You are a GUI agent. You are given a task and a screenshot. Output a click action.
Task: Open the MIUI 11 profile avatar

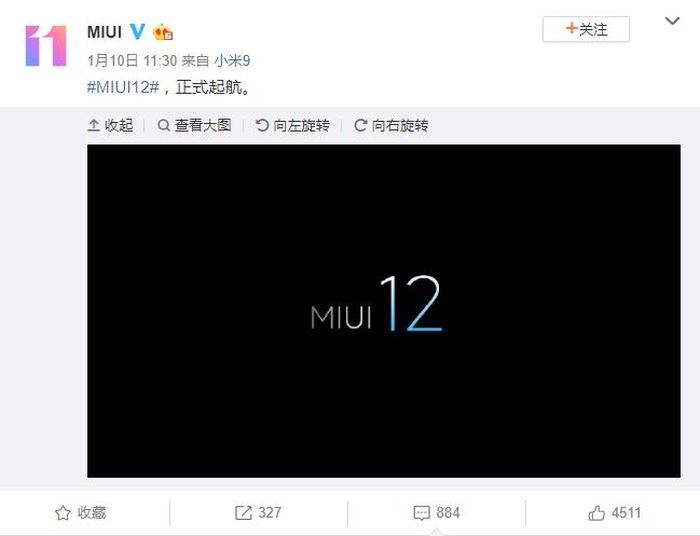[46, 46]
